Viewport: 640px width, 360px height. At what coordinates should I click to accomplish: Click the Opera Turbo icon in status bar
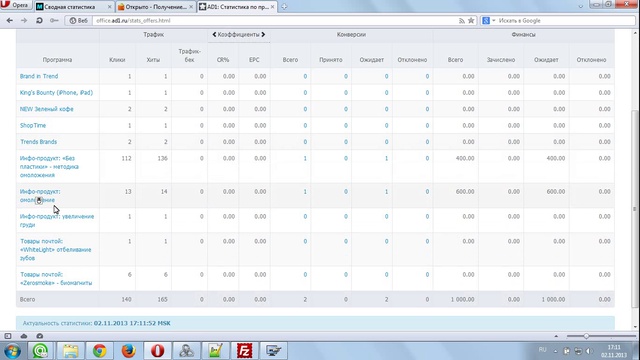40,336
